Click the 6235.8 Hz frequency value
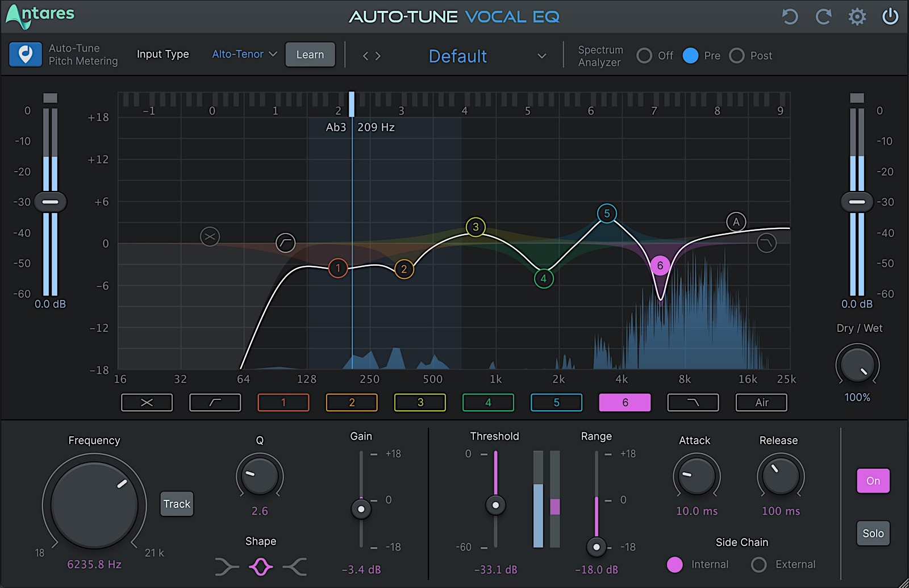Screen dimensions: 909x588 pyautogui.click(x=94, y=564)
